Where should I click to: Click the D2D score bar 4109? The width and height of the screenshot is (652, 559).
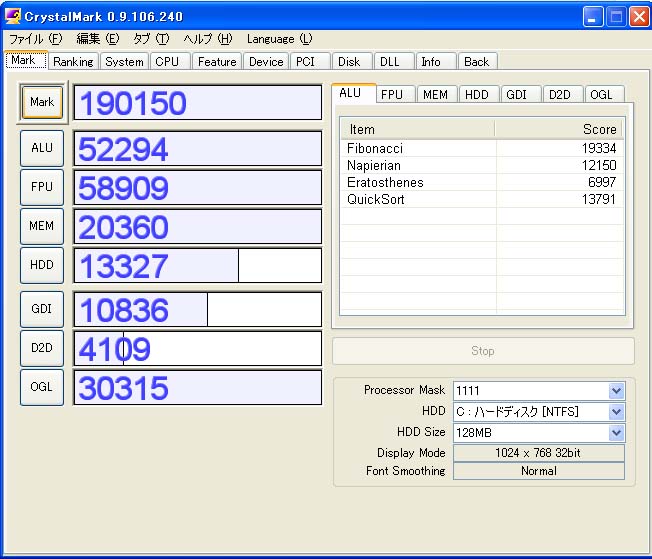point(198,348)
